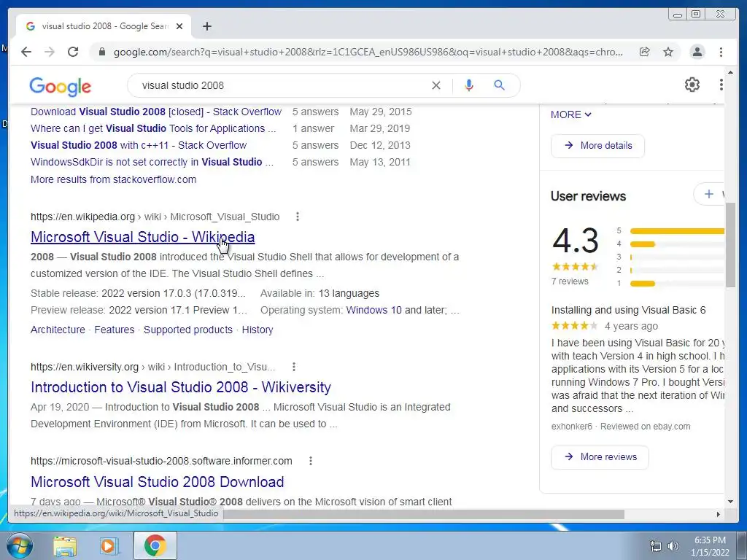
Task: Click the horizontal scrollbar thumb
Action: click(x=424, y=514)
